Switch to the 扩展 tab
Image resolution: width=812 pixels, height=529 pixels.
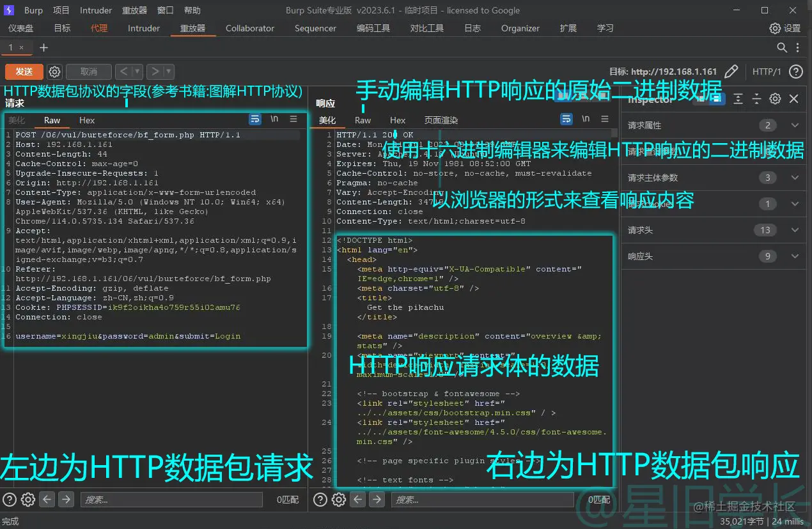[568, 28]
